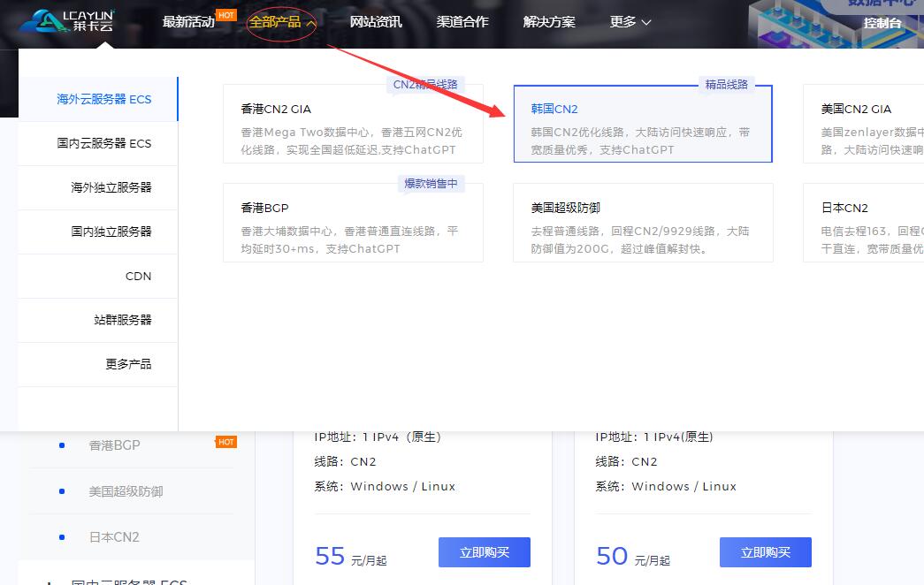Select 美国超级防御 in the left sidebar list
Viewport: 924px width, 585px height.
pyautogui.click(x=126, y=491)
